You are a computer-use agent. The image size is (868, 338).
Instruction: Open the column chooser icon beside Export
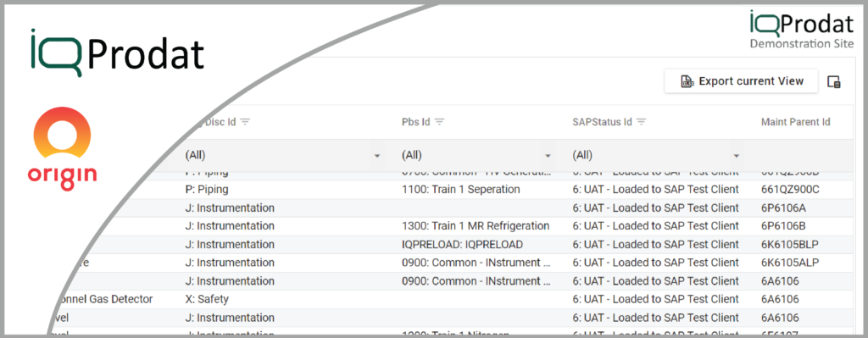click(x=834, y=82)
